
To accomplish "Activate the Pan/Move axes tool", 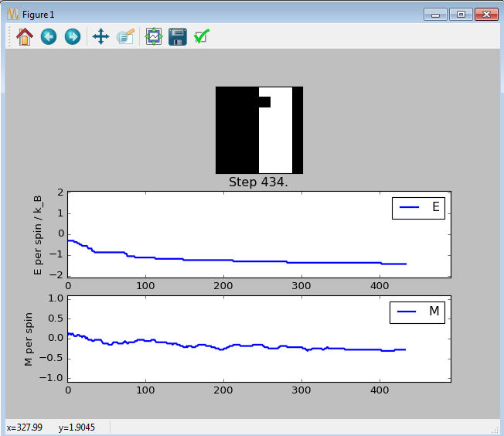I will [x=101, y=36].
